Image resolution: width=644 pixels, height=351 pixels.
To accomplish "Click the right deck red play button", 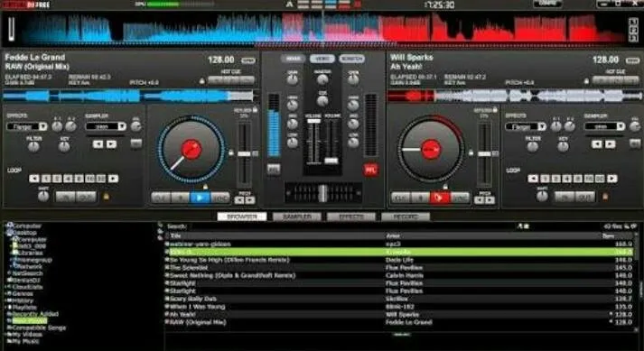I will (440, 198).
